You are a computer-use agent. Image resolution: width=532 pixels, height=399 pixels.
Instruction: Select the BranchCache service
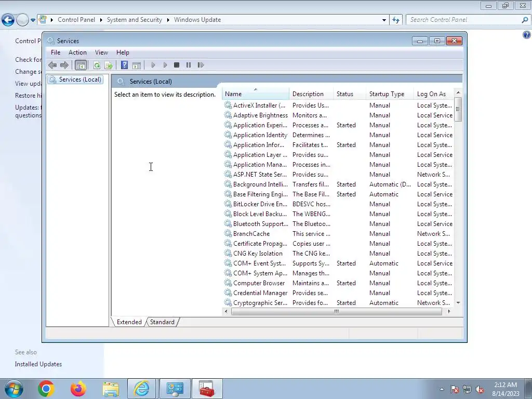[338, 234]
